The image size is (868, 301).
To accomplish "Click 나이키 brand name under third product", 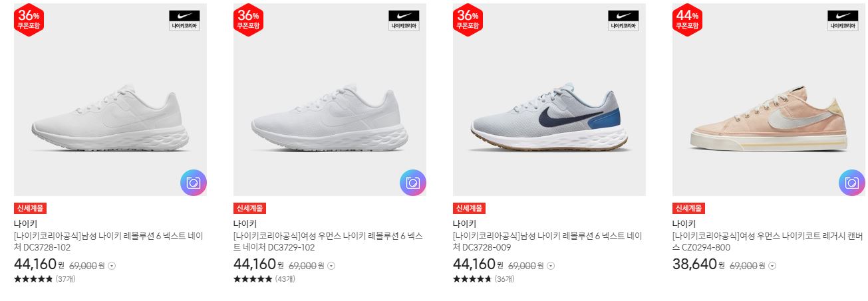I will point(464,223).
